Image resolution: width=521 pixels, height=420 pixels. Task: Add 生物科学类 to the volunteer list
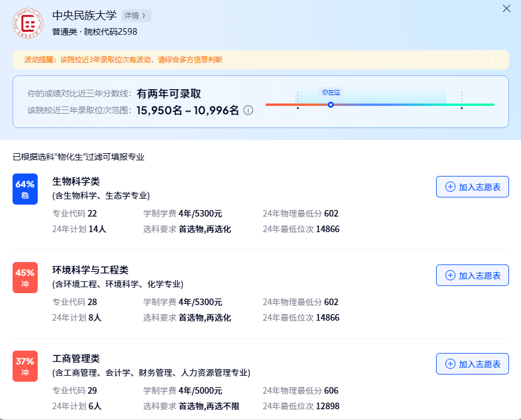tap(472, 186)
